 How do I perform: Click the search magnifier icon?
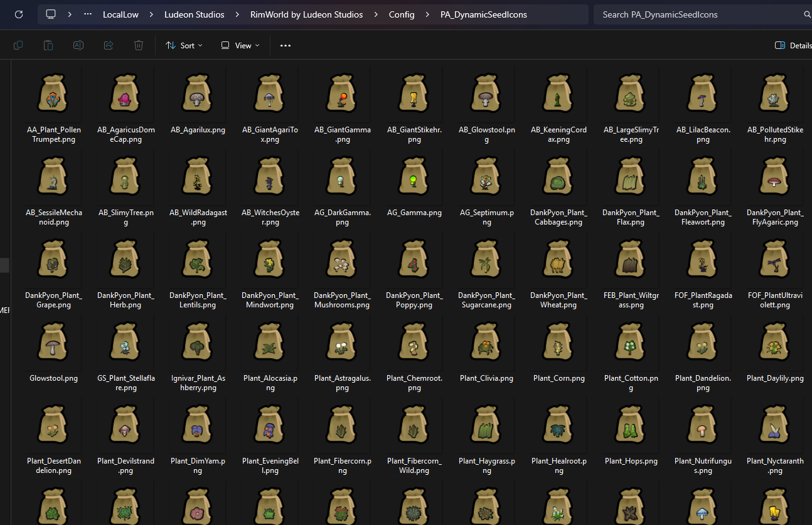[x=807, y=14]
